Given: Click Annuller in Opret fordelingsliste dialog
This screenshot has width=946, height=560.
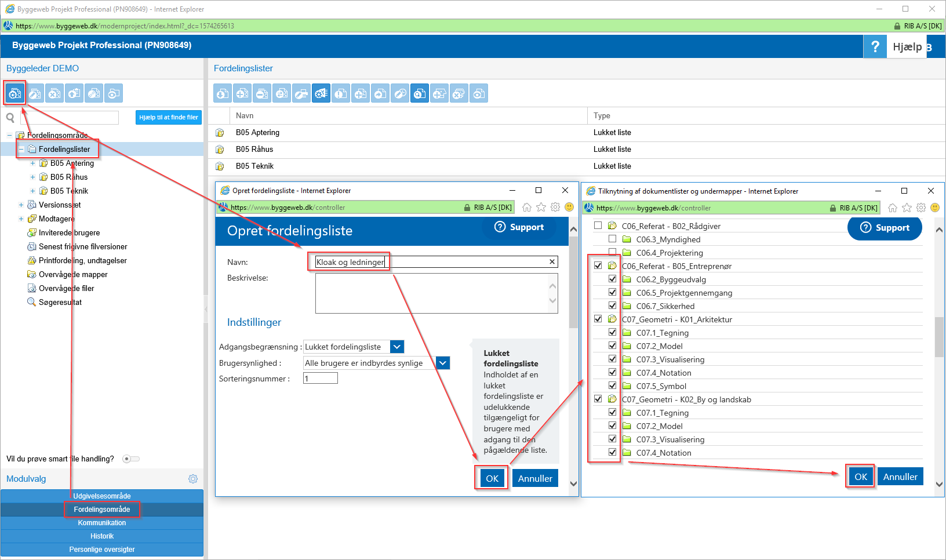Looking at the screenshot, I should tap(534, 479).
